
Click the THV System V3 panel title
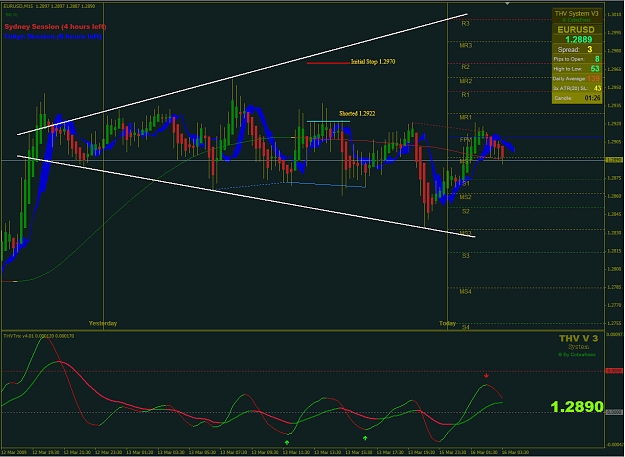click(x=577, y=14)
